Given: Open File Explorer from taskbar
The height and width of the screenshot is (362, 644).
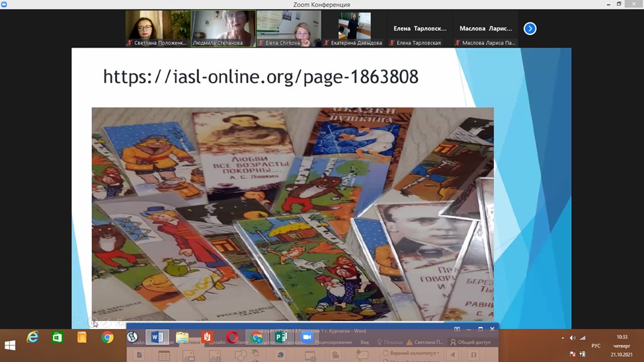Looking at the screenshot, I should coord(182,338).
